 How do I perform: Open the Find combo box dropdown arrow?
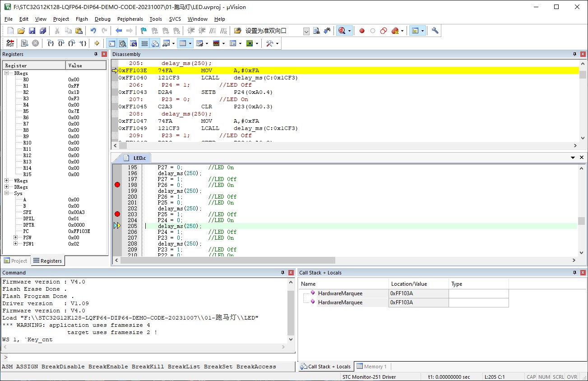point(306,31)
